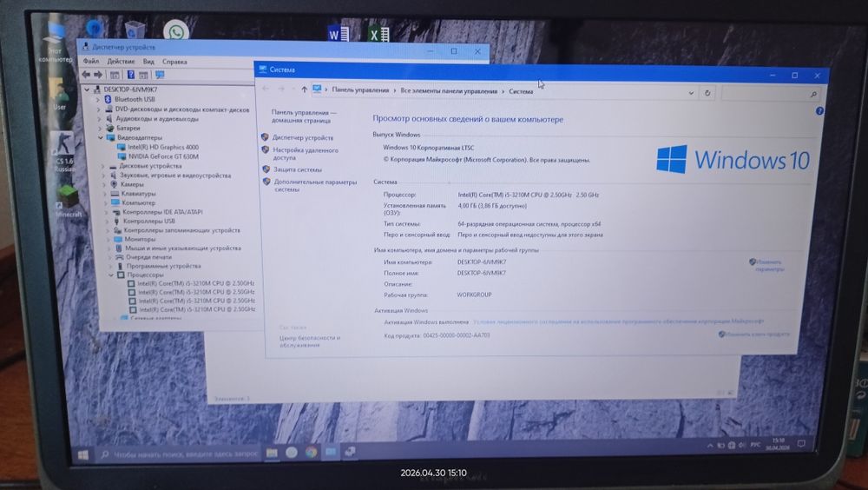
Task: Open the CS 1.6 Russian desktop shortcut
Action: pos(63,152)
